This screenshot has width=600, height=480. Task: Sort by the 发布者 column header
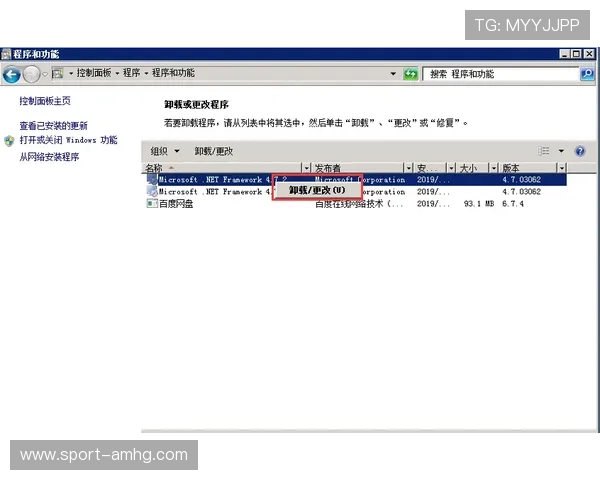pyautogui.click(x=358, y=168)
